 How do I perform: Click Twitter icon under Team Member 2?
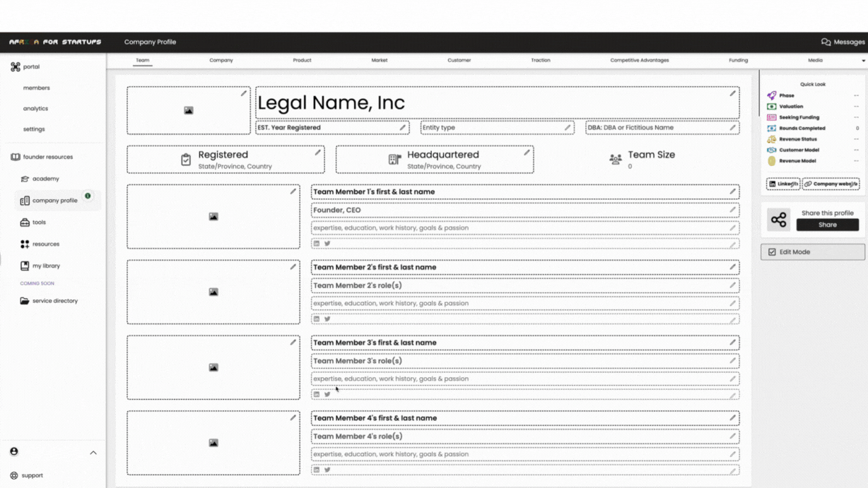327,319
